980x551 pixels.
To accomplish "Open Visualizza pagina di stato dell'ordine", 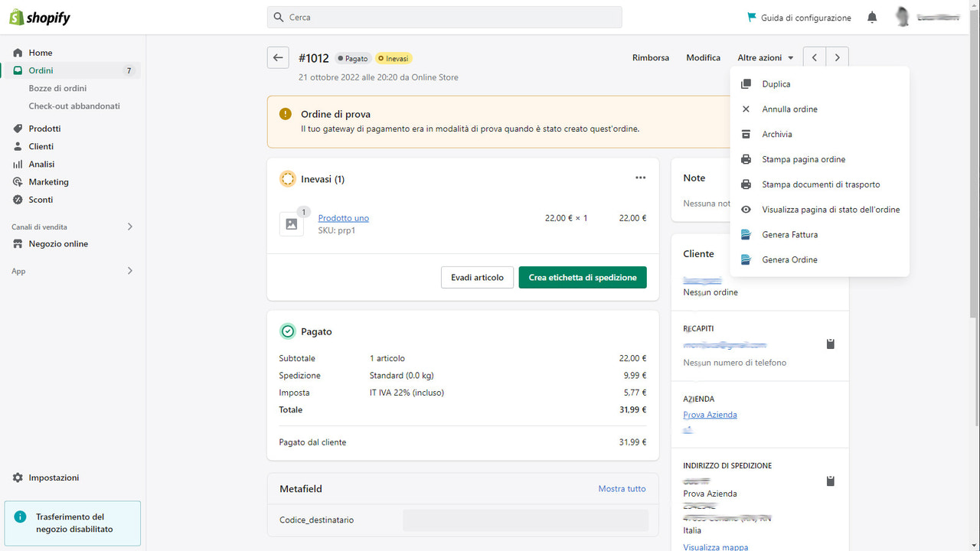I will [819, 210].
